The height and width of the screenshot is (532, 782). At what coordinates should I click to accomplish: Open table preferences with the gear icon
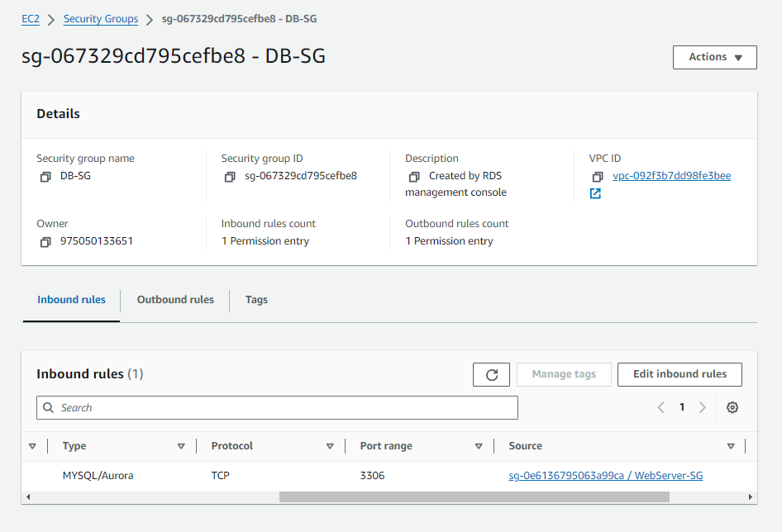point(732,407)
